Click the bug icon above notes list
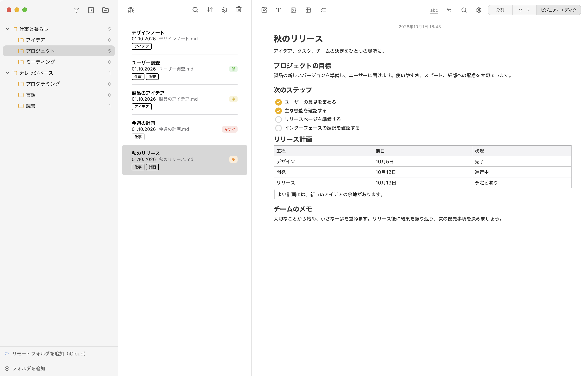 click(131, 10)
